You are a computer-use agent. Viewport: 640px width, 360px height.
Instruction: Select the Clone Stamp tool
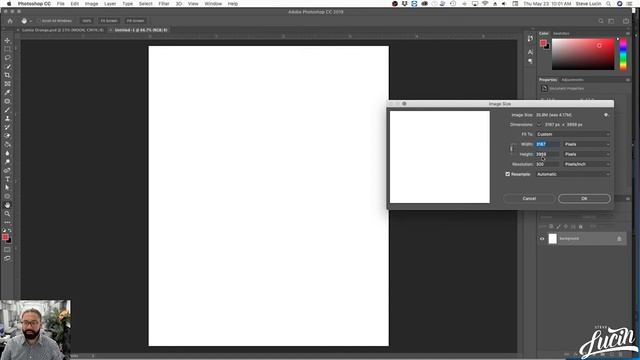click(x=7, y=118)
